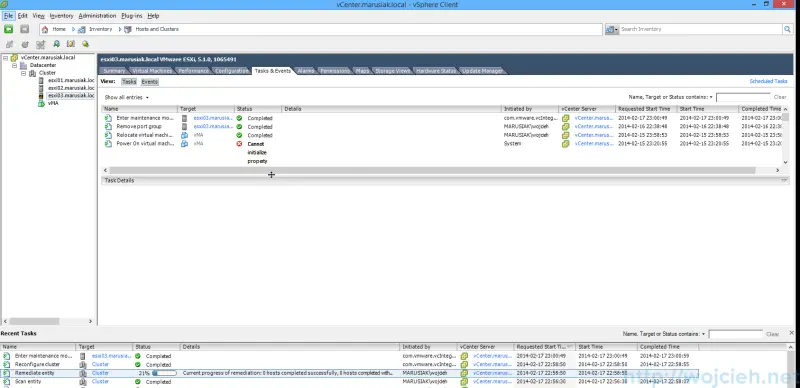
Task: Click the Remediate entity 21% progress bar
Action: (x=164, y=373)
